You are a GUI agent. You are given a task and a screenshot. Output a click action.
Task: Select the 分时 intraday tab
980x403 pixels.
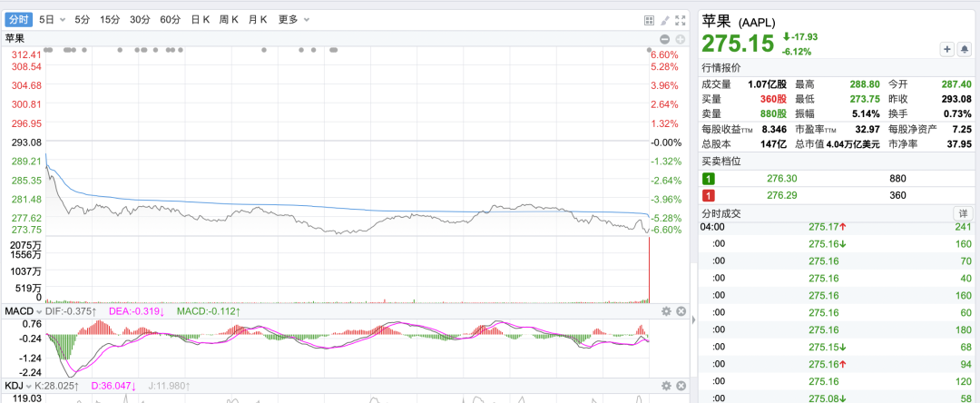click(18, 19)
